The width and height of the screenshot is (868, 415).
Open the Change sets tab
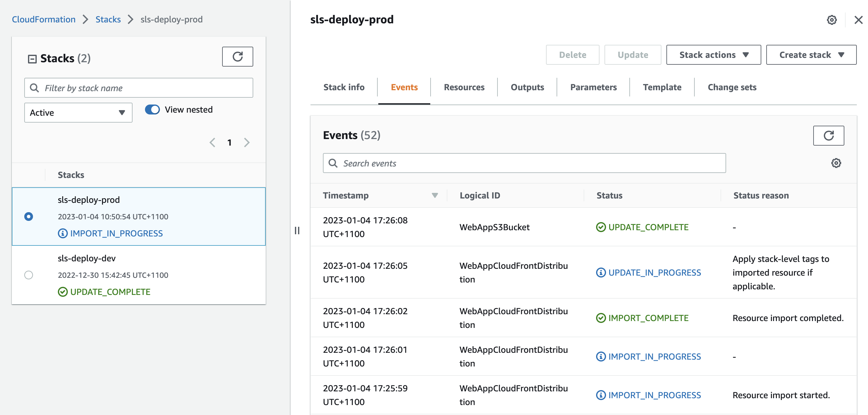[x=732, y=87]
